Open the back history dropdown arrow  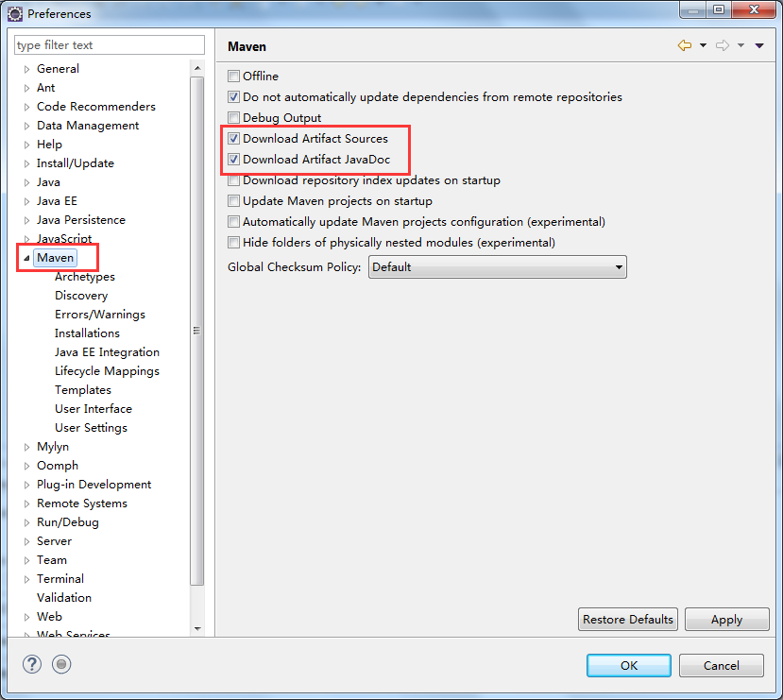[x=703, y=45]
